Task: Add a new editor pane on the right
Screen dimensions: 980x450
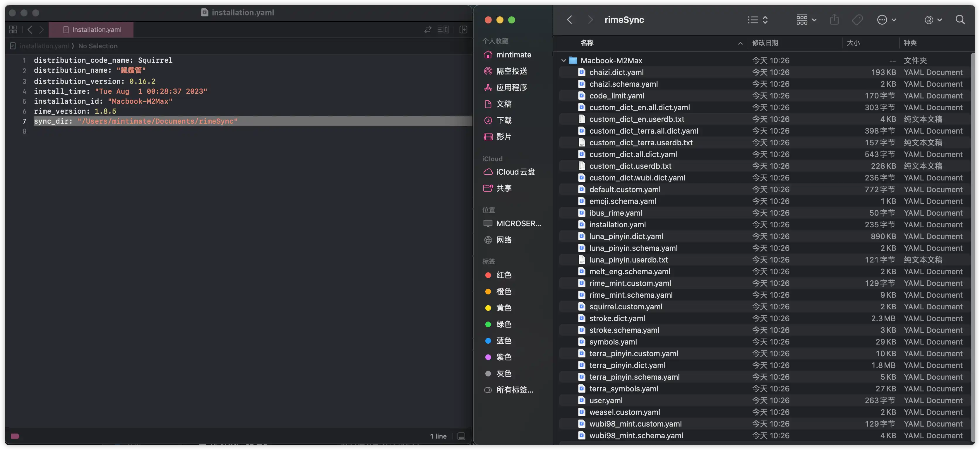Action: (x=463, y=29)
